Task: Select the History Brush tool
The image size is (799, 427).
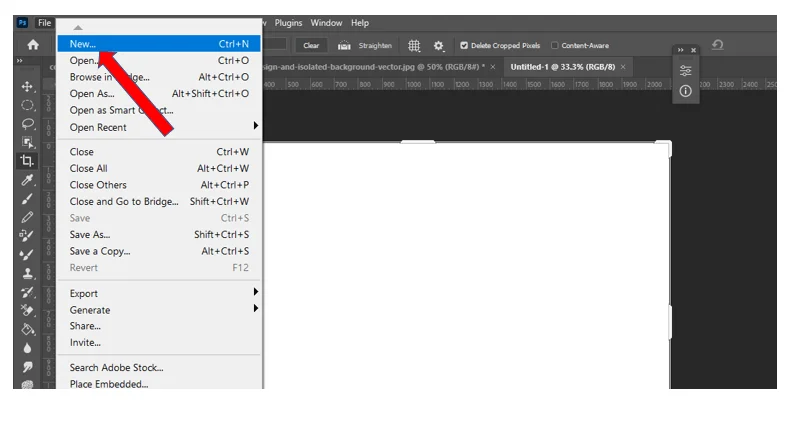Action: coord(27,292)
